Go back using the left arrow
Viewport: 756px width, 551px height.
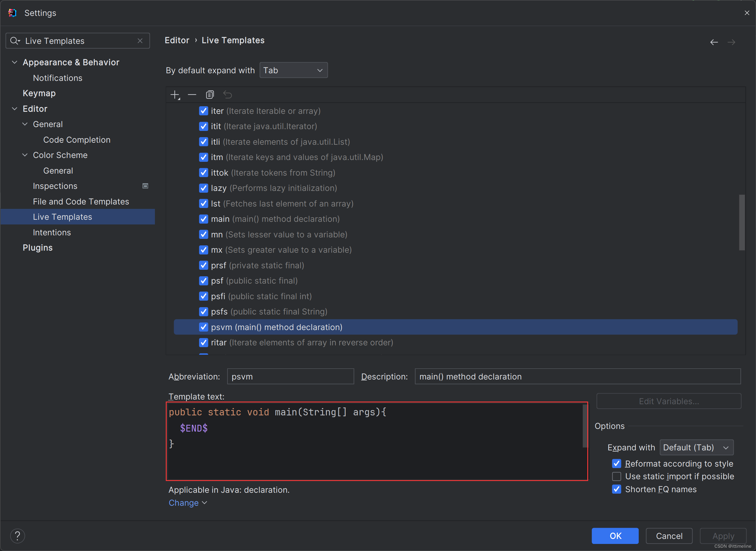[714, 42]
